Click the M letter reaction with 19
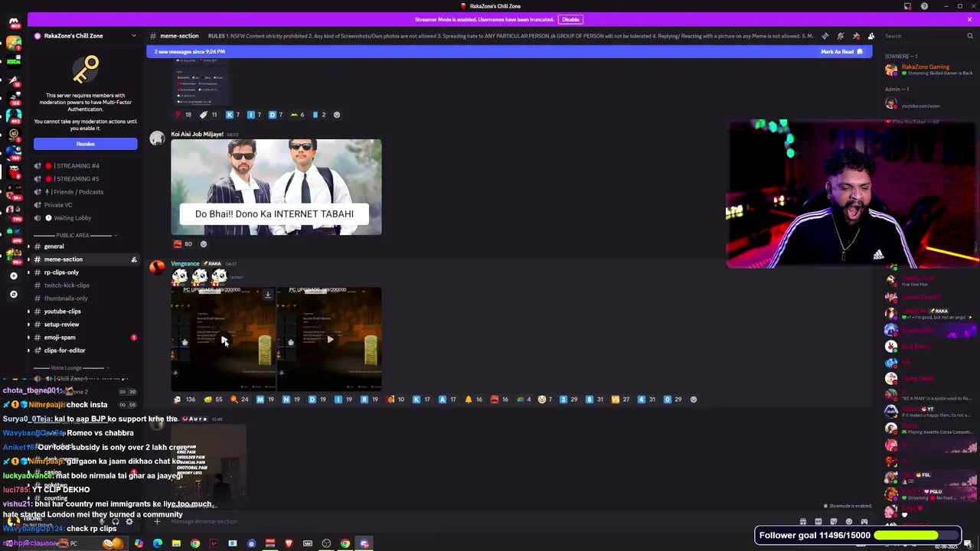Screen dimensions: 980x551 coord(266,399)
